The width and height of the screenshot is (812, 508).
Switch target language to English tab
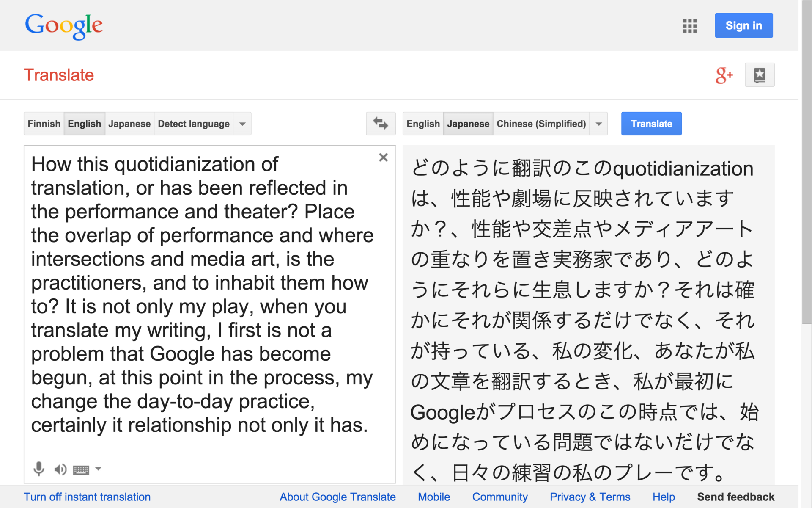click(423, 124)
